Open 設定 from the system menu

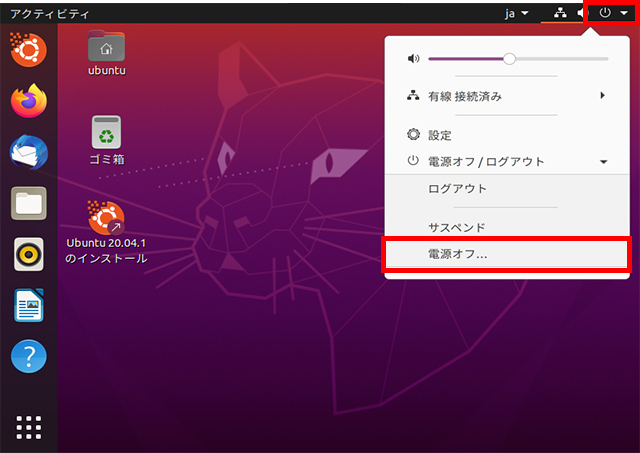tap(507, 135)
